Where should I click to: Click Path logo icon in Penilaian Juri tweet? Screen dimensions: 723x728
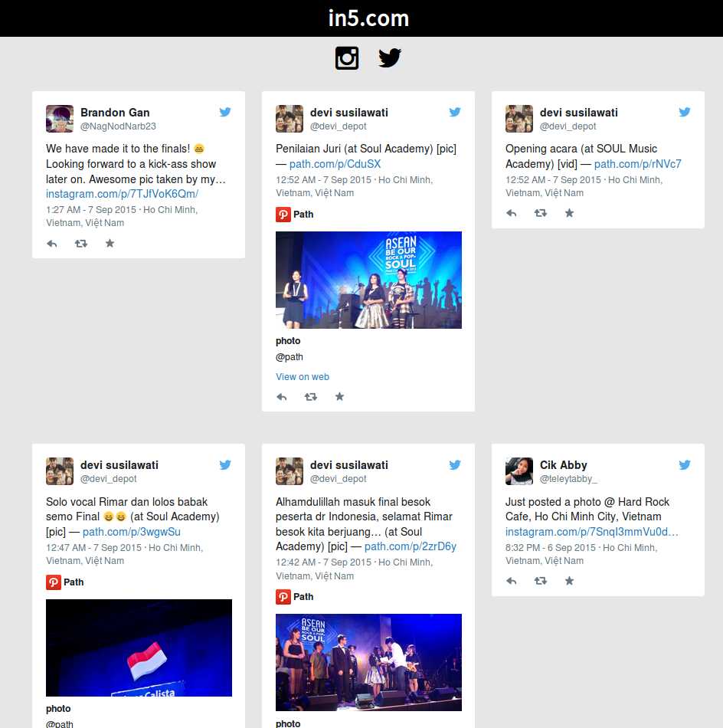283,215
